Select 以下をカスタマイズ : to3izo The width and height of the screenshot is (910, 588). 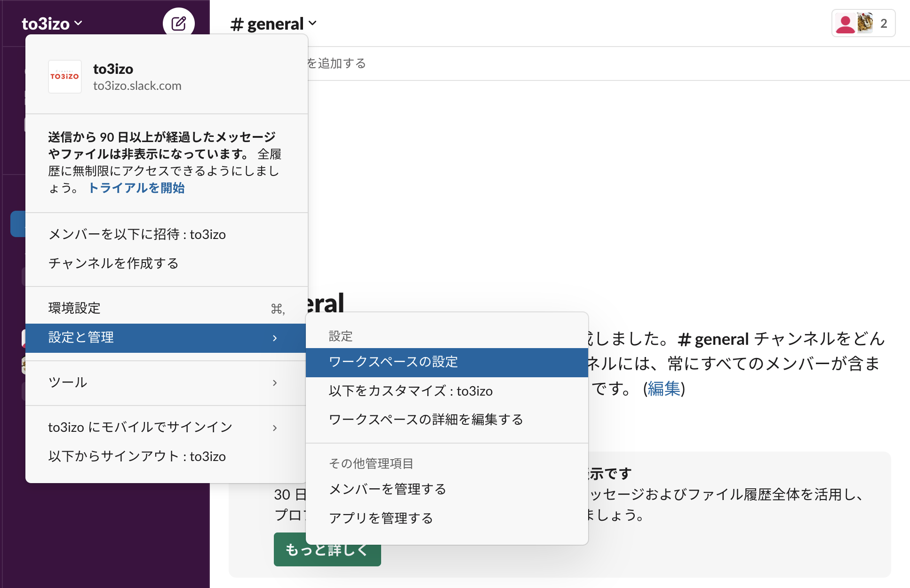pyautogui.click(x=411, y=390)
